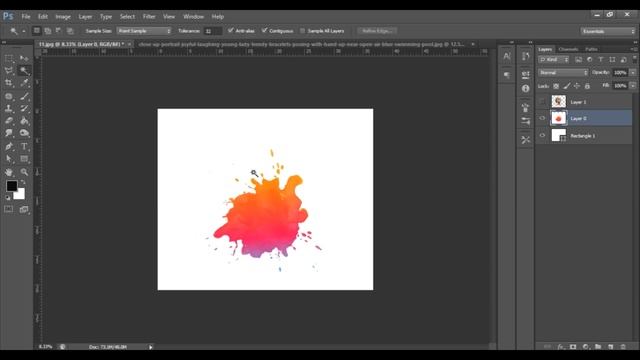640x360 pixels.
Task: Select the Horizontal Type tool
Action: pyautogui.click(x=24, y=146)
